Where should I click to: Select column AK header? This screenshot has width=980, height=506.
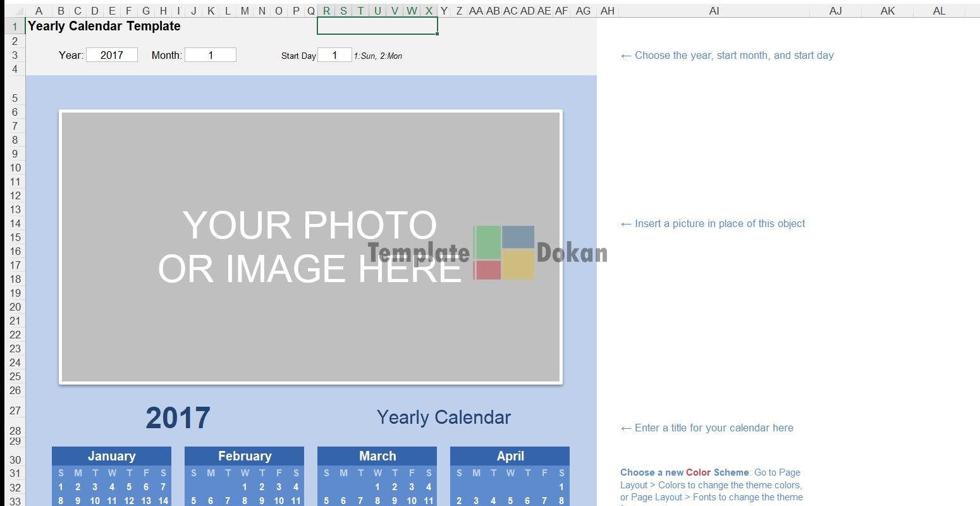click(888, 11)
